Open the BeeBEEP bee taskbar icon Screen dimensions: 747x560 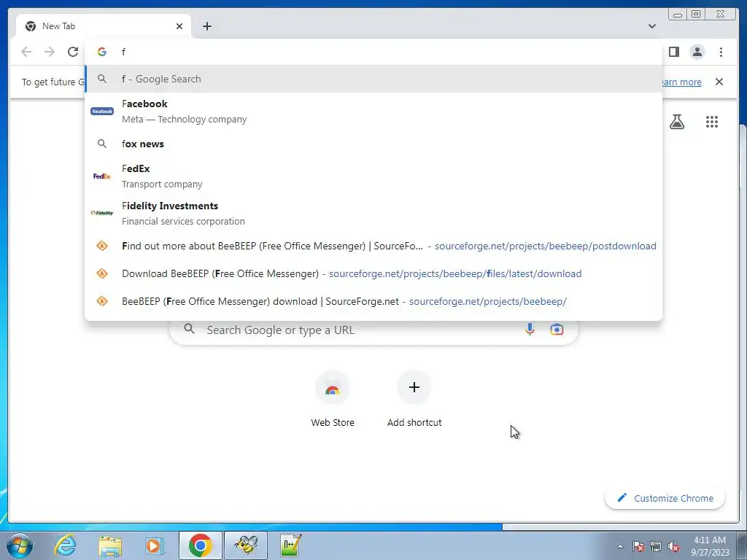pos(246,545)
